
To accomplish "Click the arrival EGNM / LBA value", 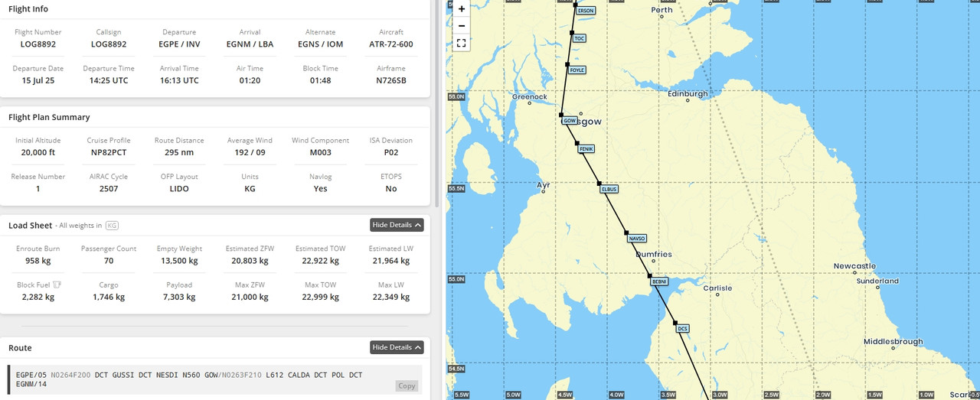I will pyautogui.click(x=250, y=44).
